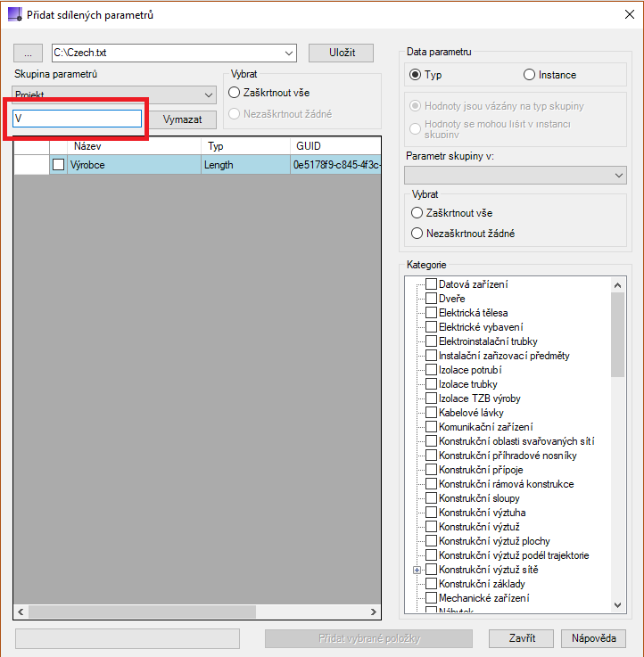The height and width of the screenshot is (657, 644).
Task: Click the Uložit button
Action: pos(342,53)
